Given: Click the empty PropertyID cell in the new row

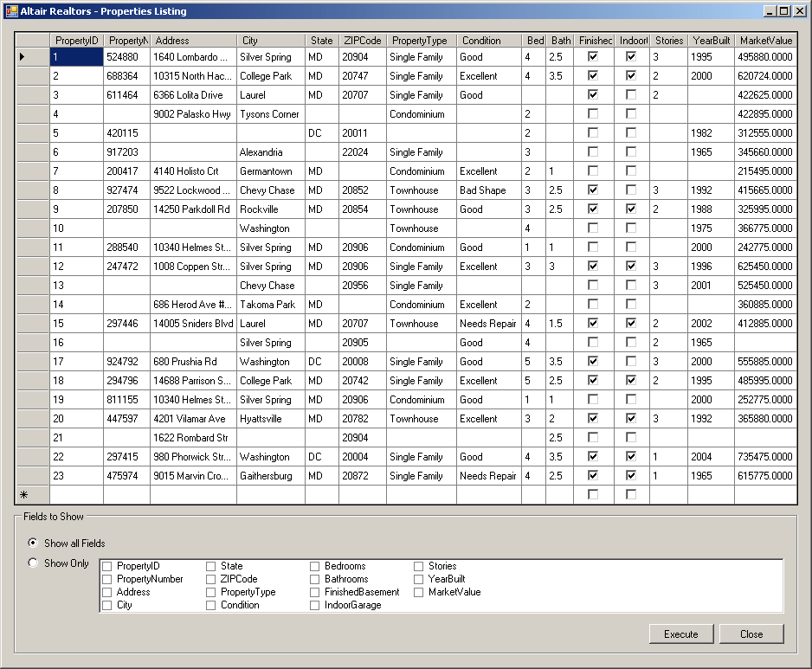Looking at the screenshot, I should point(77,494).
